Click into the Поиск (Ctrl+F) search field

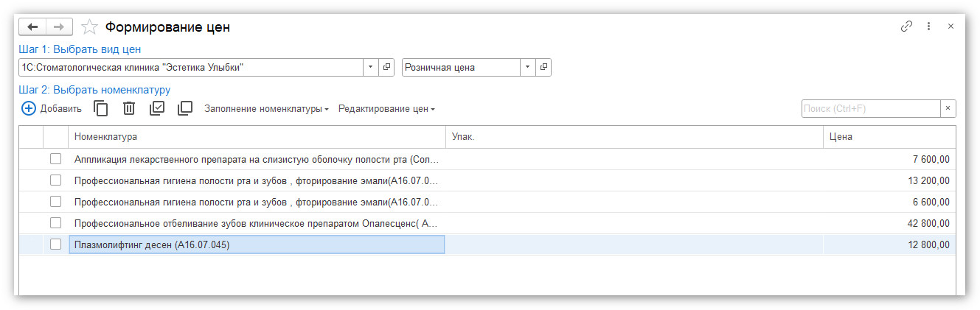pyautogui.click(x=870, y=108)
